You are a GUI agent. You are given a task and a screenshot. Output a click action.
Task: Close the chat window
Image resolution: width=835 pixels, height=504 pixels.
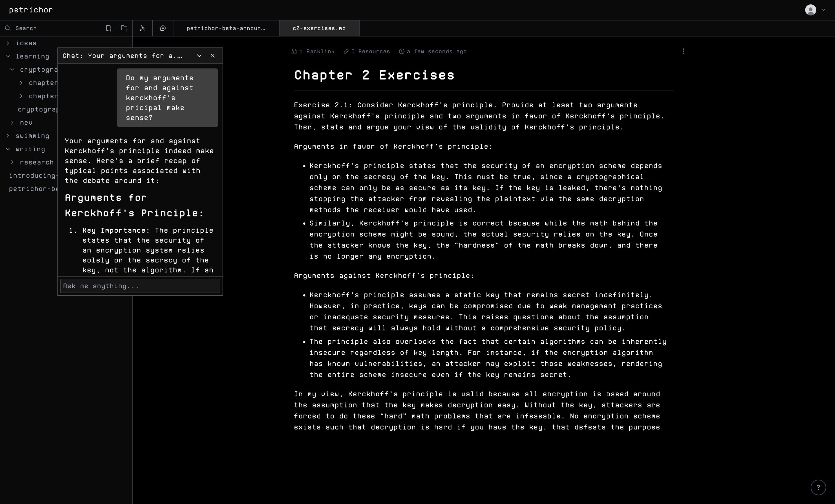213,56
